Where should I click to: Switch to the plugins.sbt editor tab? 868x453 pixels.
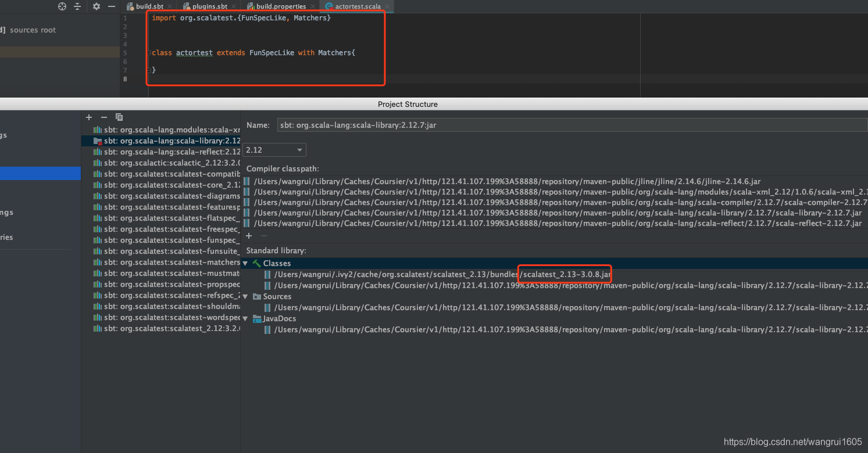click(x=210, y=6)
